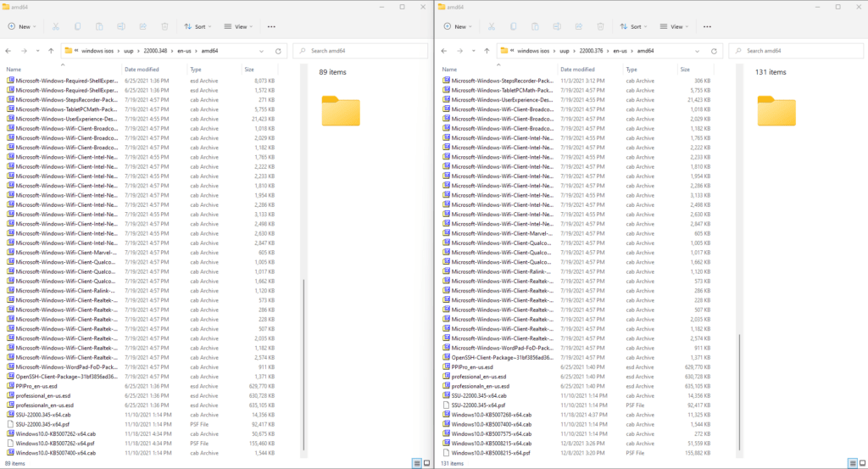Open the View dropdown in left window

[238, 26]
